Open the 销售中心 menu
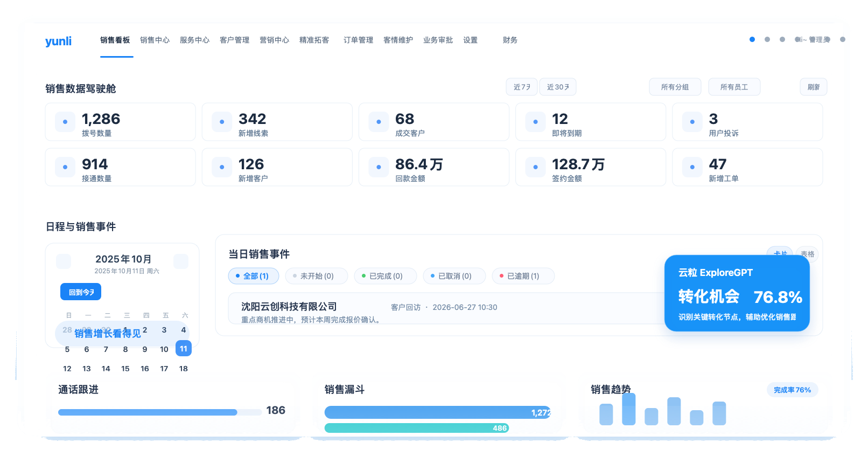The image size is (868, 456). click(x=155, y=40)
